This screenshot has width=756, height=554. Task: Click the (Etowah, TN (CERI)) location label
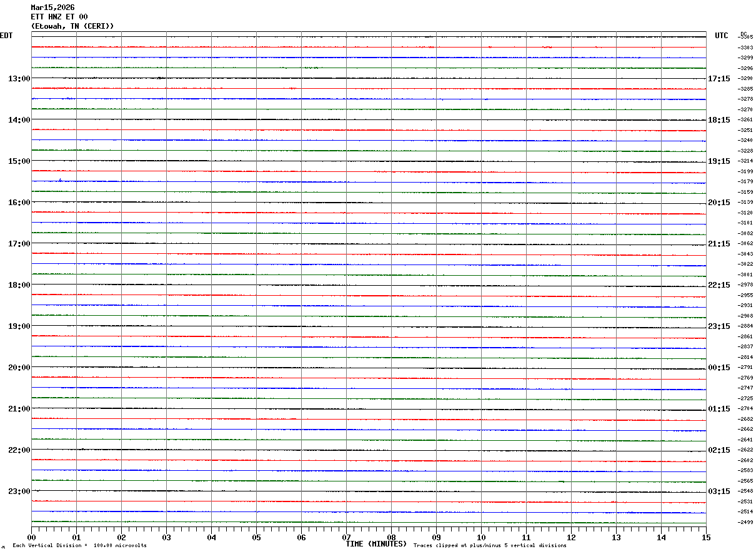(72, 26)
